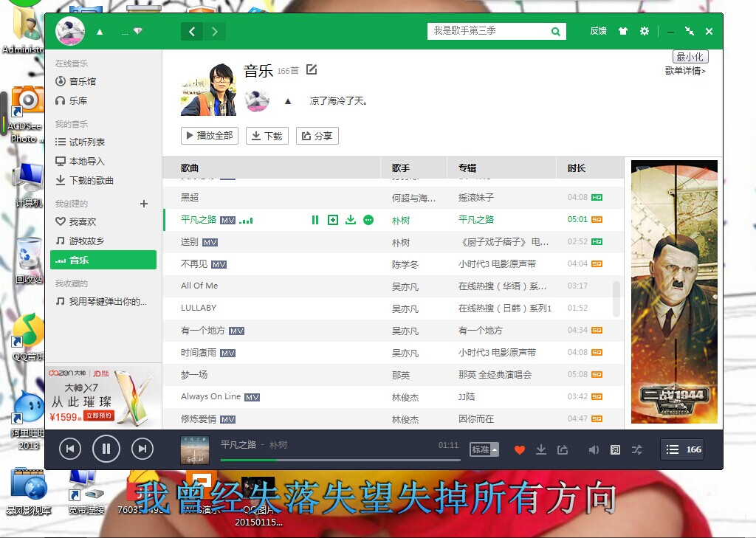Click the edit playlist name pencil icon
This screenshot has width=756, height=538.
pyautogui.click(x=312, y=70)
